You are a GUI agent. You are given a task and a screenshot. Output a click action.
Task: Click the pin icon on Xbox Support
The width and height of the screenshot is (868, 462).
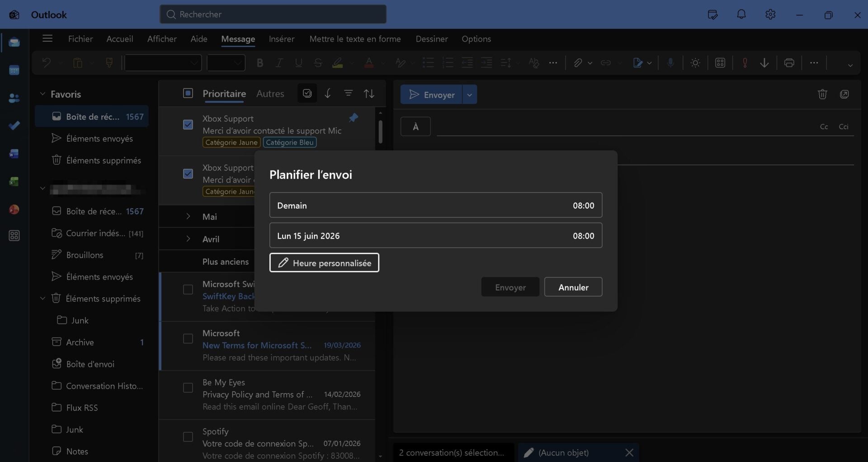pos(354,118)
